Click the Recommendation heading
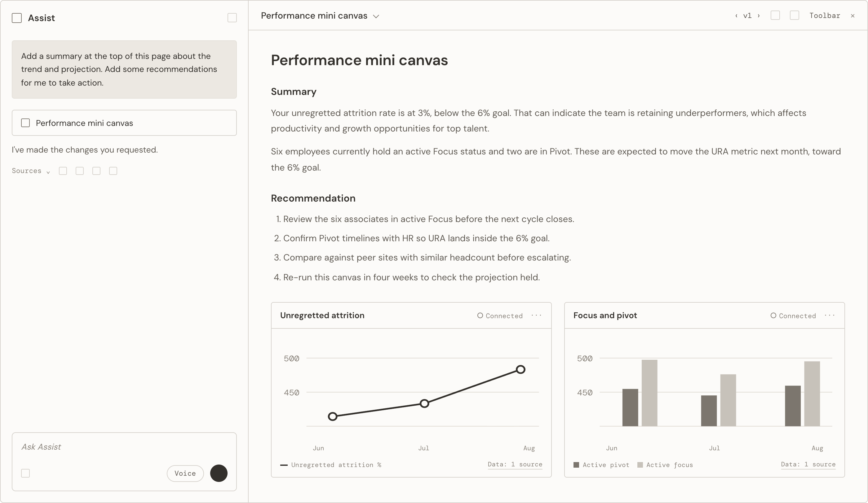The image size is (868, 503). (x=313, y=198)
